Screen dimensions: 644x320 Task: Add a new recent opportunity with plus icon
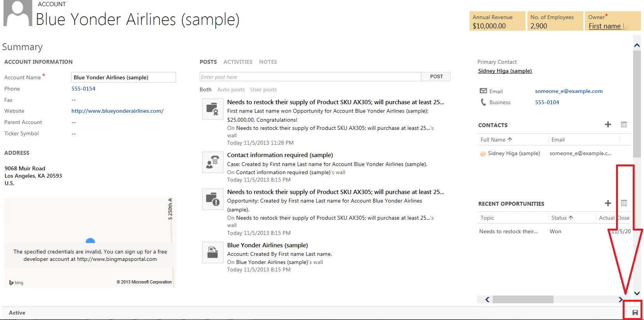click(x=608, y=203)
